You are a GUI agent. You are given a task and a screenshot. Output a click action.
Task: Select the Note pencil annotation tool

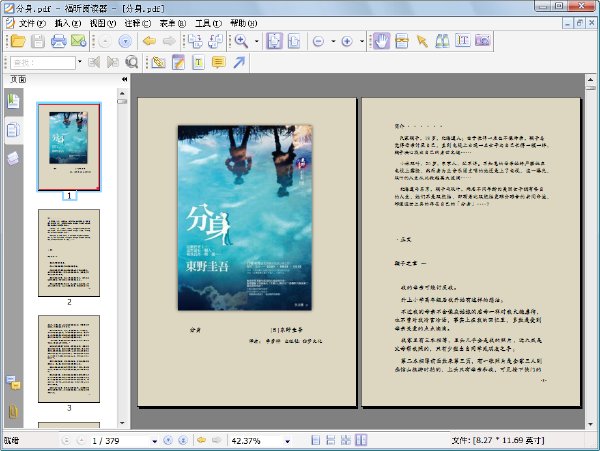pyautogui.click(x=178, y=62)
